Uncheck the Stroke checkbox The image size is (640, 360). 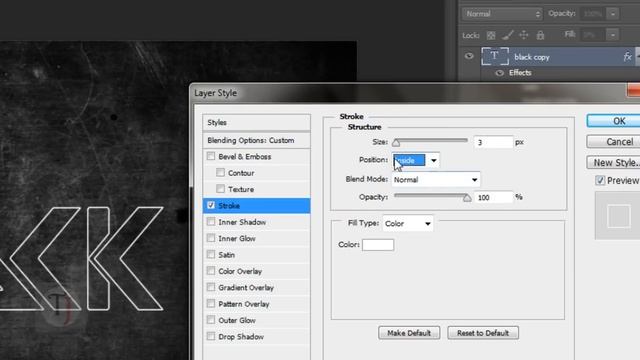coord(211,205)
